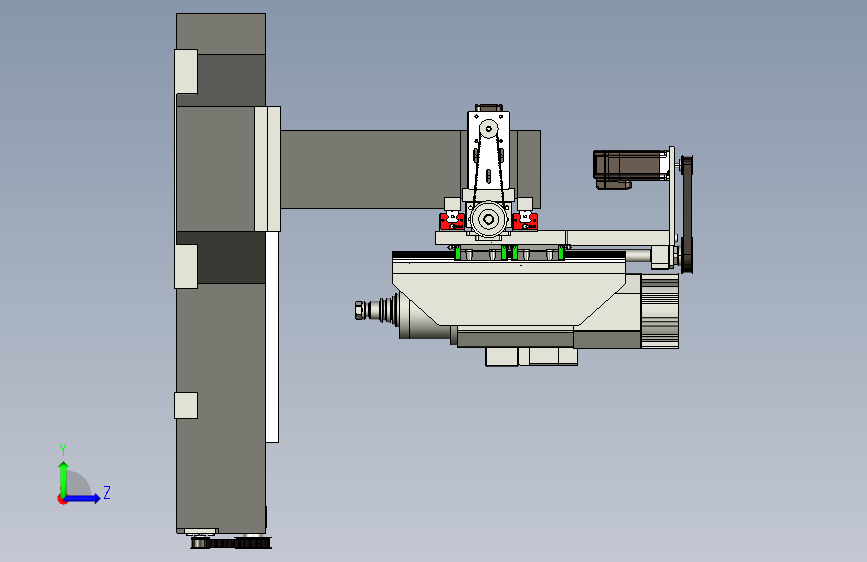Viewport: 867px width, 562px height.
Task: Select the large round gear hub at center
Action: (x=488, y=220)
